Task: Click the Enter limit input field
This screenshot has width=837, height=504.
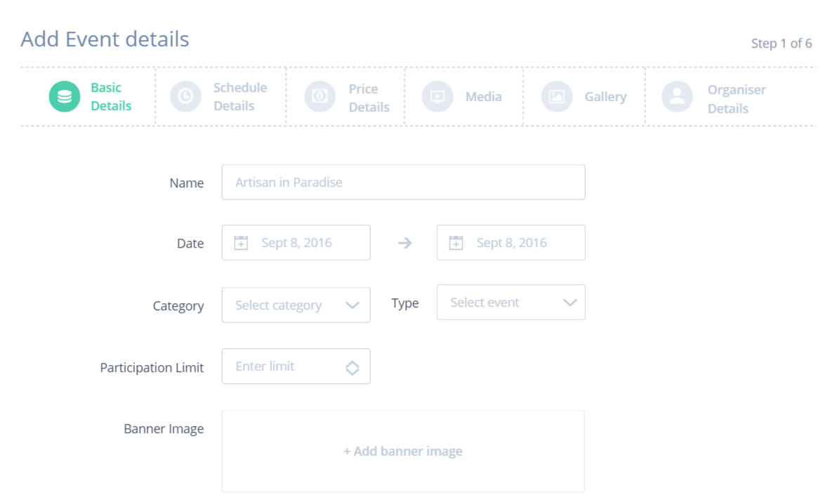Action: coord(296,366)
